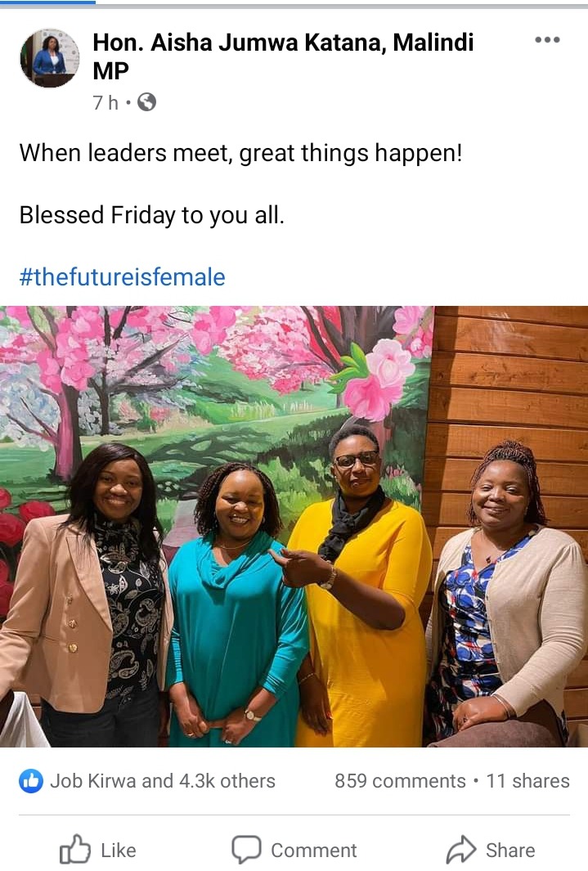This screenshot has height=871, width=588.
Task: Tap the globe public-privacy icon
Action: coord(146,102)
